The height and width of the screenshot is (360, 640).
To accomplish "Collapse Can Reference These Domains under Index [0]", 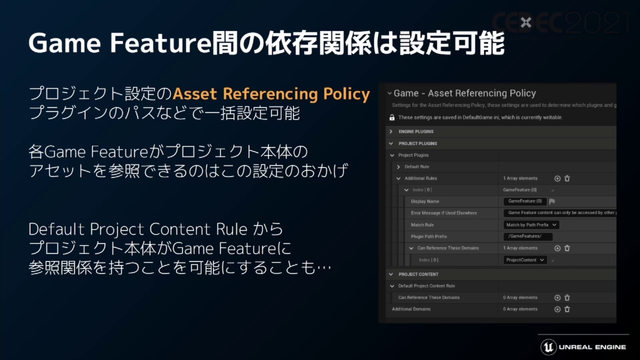I will 411,248.
